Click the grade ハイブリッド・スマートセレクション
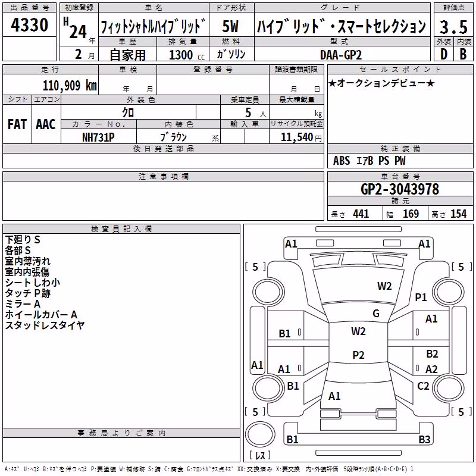This screenshot has width=476, height=476. click(342, 26)
